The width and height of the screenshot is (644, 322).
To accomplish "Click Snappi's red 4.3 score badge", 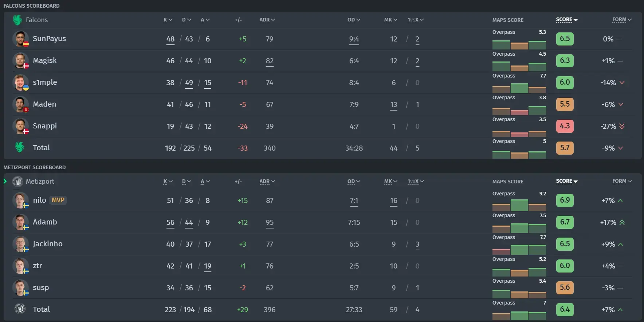I will [x=565, y=126].
